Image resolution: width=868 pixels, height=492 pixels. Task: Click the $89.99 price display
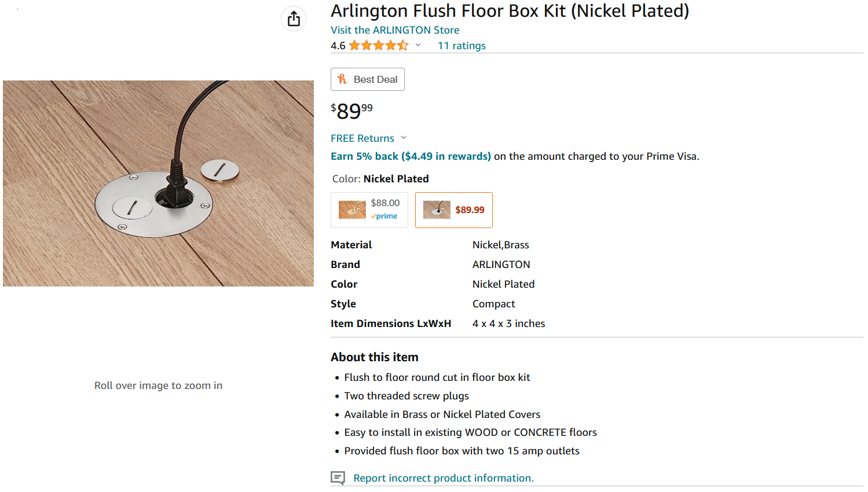point(351,111)
